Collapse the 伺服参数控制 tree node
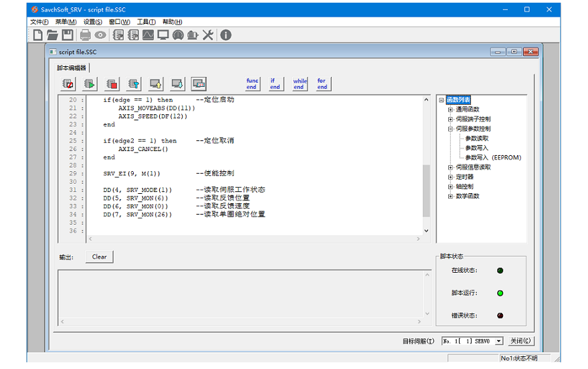 tap(451, 129)
